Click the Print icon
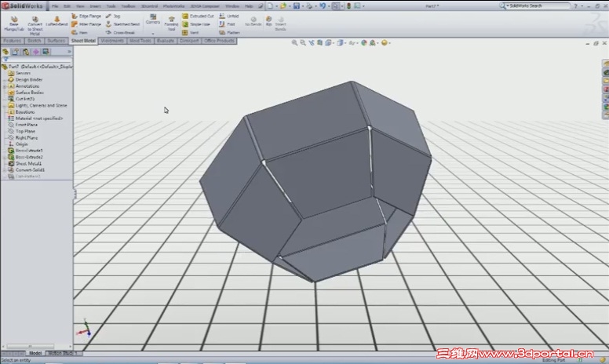Screen dimensions: 609x364 [x=309, y=5]
